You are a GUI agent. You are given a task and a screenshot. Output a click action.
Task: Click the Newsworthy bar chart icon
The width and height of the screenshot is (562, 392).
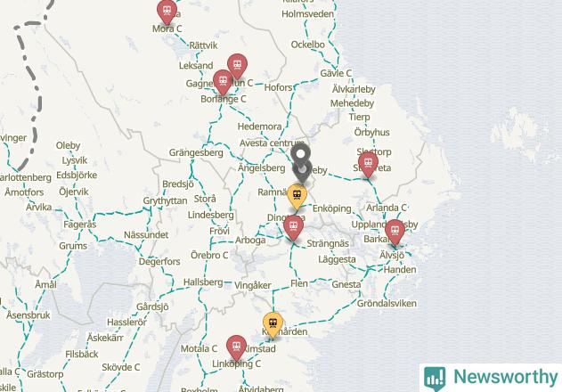click(435, 379)
